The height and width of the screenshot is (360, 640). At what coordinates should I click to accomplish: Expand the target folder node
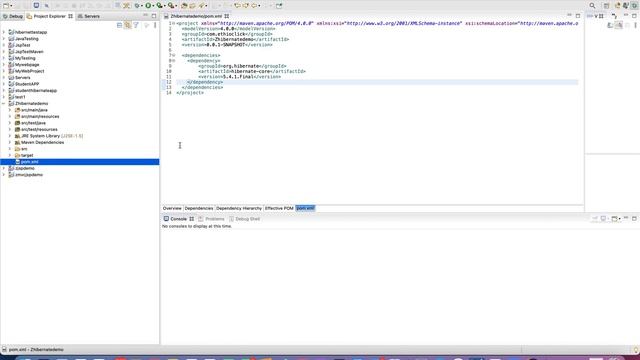pos(10,156)
